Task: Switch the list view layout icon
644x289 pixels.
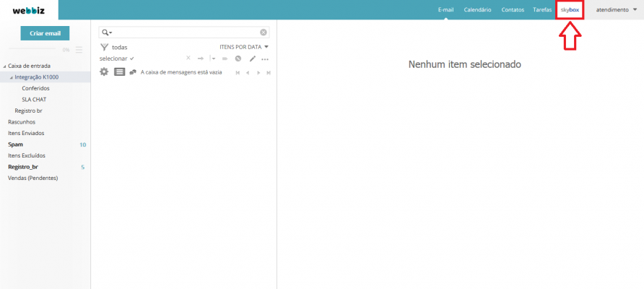Action: point(119,72)
